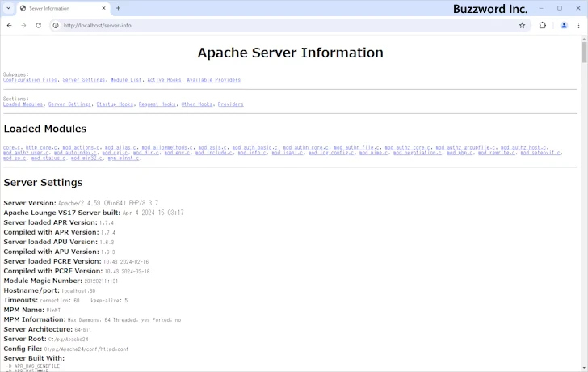Viewport: 588px width, 372px height.
Task: Jump to Server Settings section link
Action: point(69,104)
